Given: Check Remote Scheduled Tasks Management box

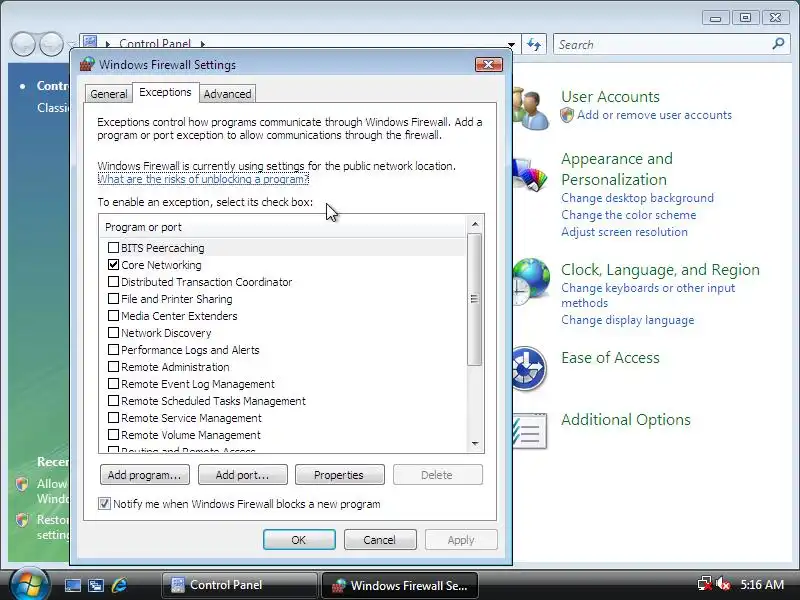Looking at the screenshot, I should 113,401.
